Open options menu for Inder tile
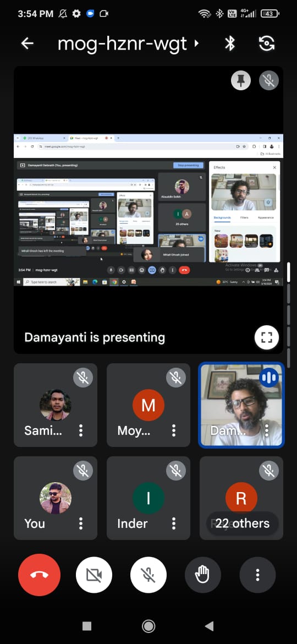Screen dimensions: 297x644 (x=174, y=523)
